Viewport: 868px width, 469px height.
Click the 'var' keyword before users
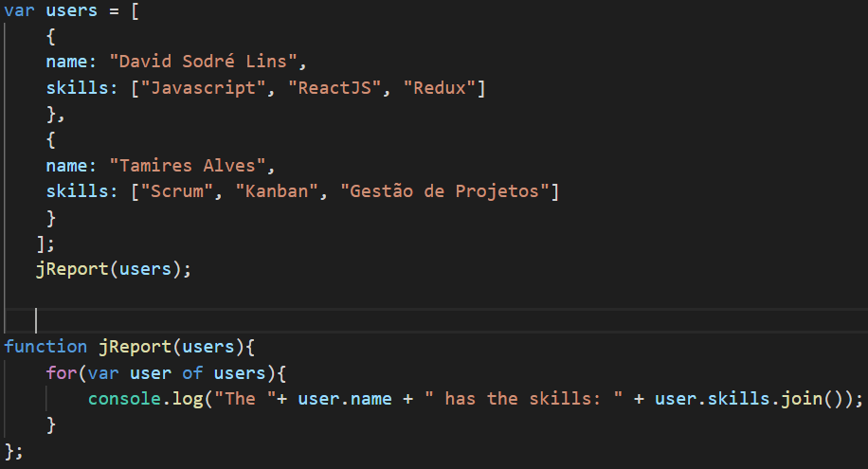point(19,10)
